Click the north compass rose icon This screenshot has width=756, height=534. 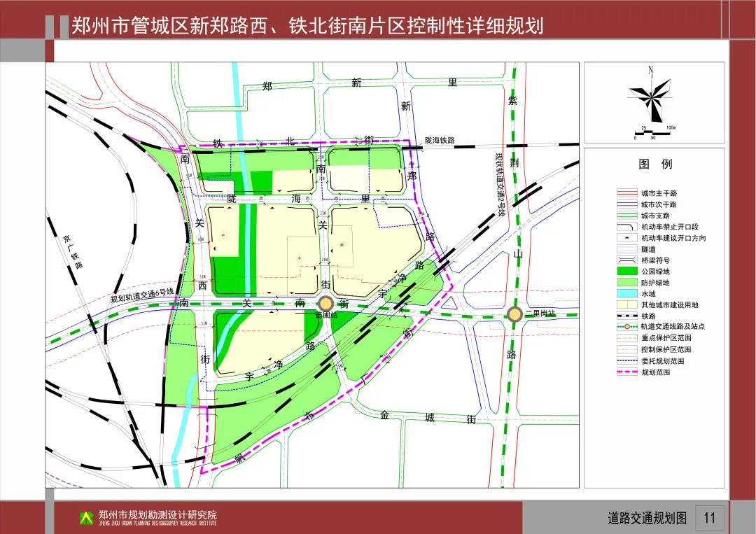tap(651, 97)
